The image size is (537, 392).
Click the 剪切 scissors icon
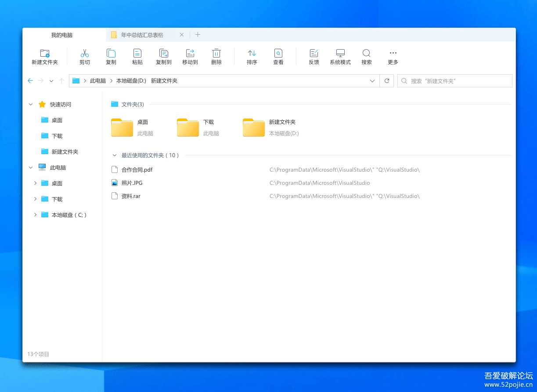pos(85,54)
